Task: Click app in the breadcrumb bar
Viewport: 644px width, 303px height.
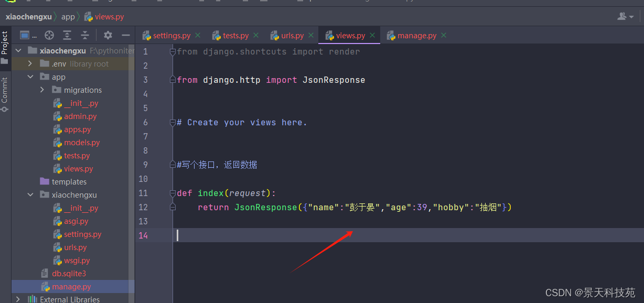Action: (68, 17)
